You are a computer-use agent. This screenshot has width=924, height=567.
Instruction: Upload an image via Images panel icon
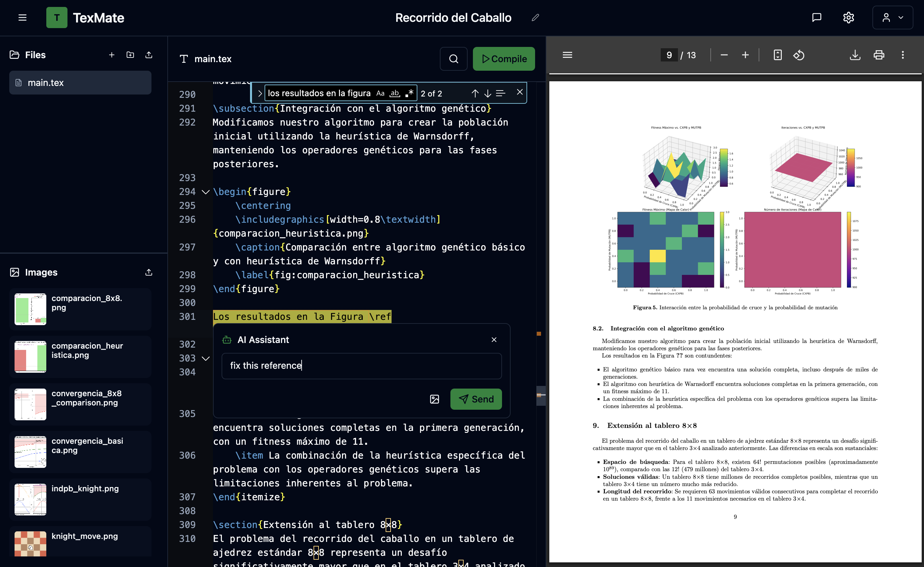[x=148, y=272]
